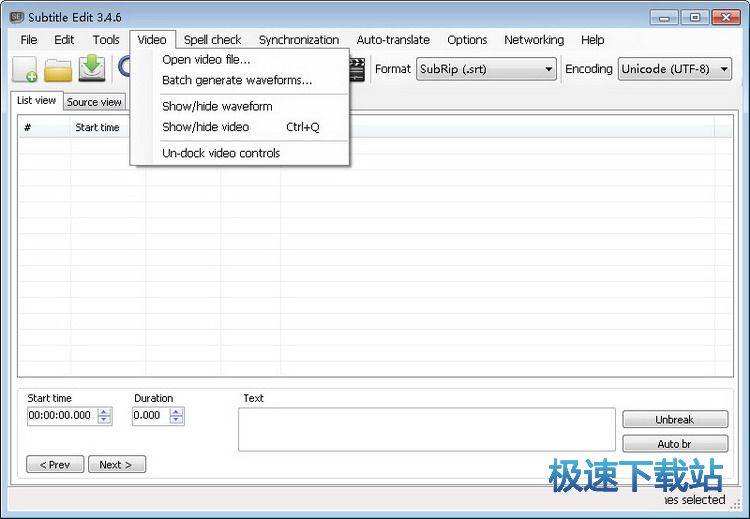Viewport: 750px width, 519px height.
Task: Expand the Encoding Unicode (UTF-8) dropdown
Action: pos(675,69)
